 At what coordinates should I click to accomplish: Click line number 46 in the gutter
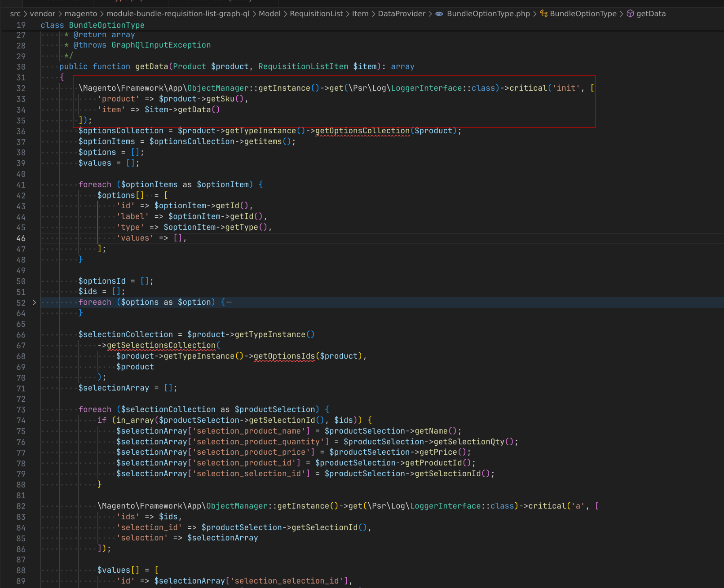(21, 238)
